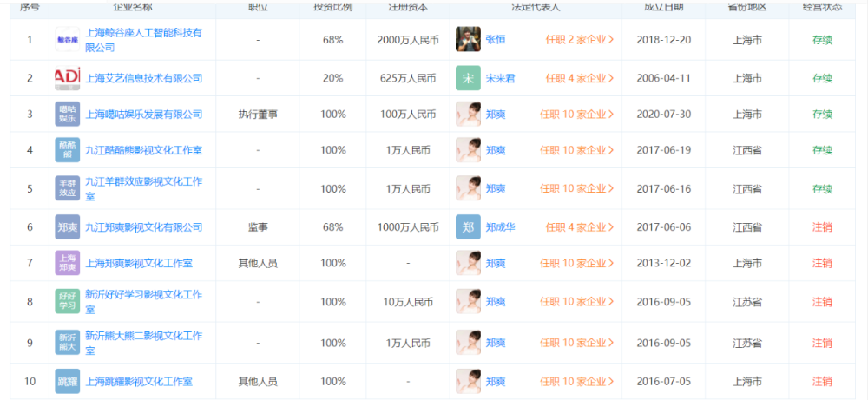Image resolution: width=868 pixels, height=400 pixels.
Task: Click the 鲸谷座 company logo
Action: (68, 40)
